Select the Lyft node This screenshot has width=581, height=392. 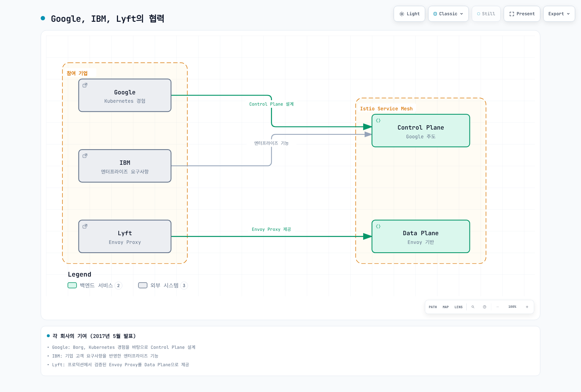pyautogui.click(x=125, y=236)
